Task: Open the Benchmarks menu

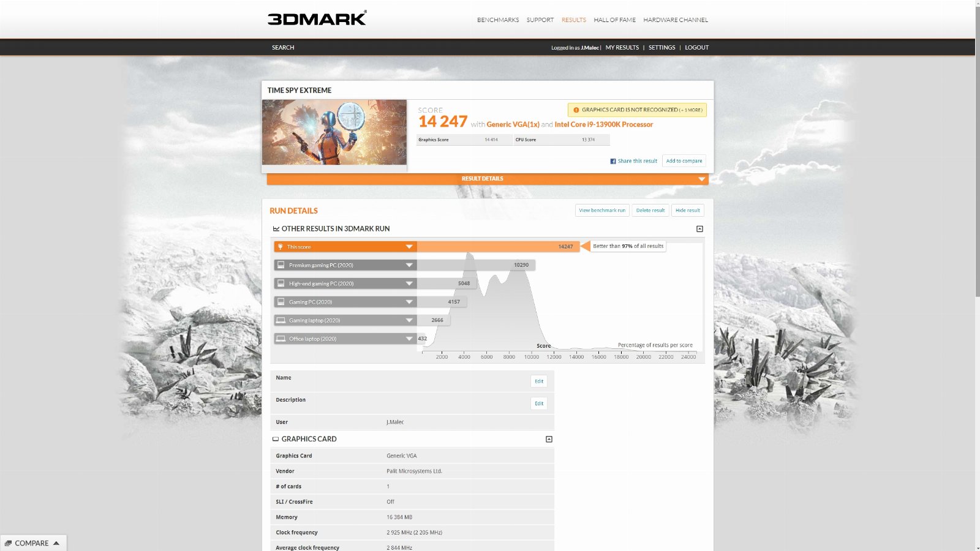Action: point(497,20)
